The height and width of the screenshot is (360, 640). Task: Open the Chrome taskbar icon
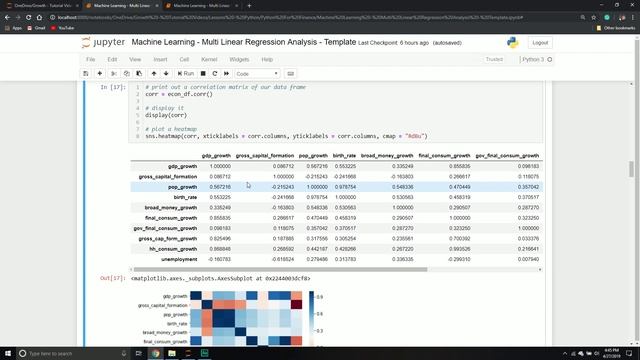156,353
